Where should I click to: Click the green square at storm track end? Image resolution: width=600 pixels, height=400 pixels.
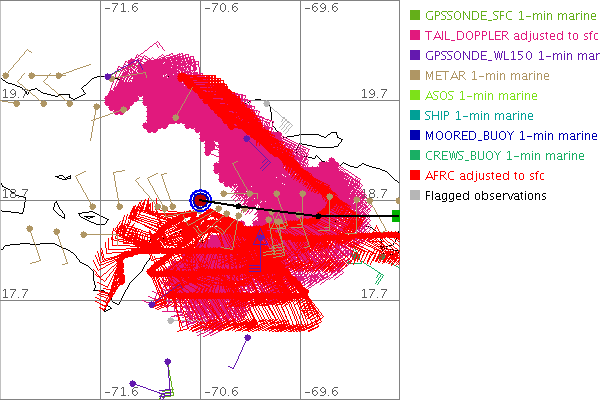[x=396, y=215]
